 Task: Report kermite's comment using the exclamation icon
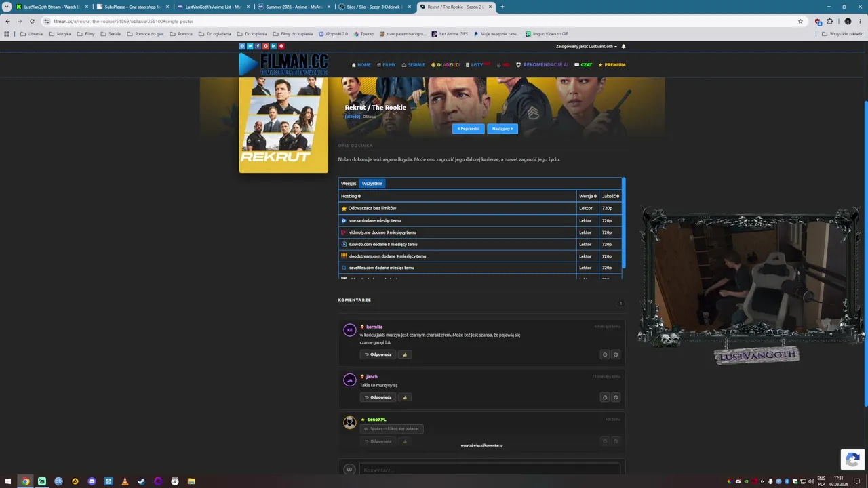605,354
